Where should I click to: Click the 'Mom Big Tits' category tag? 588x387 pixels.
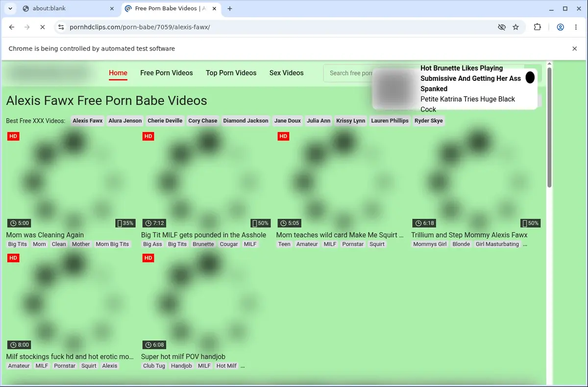[112, 244]
